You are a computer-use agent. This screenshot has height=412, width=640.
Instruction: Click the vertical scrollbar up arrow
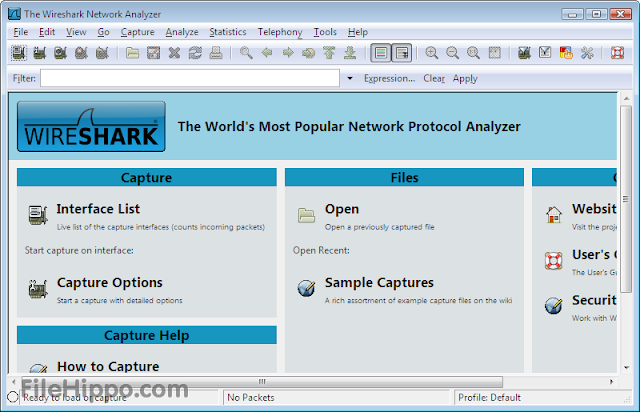627,98
